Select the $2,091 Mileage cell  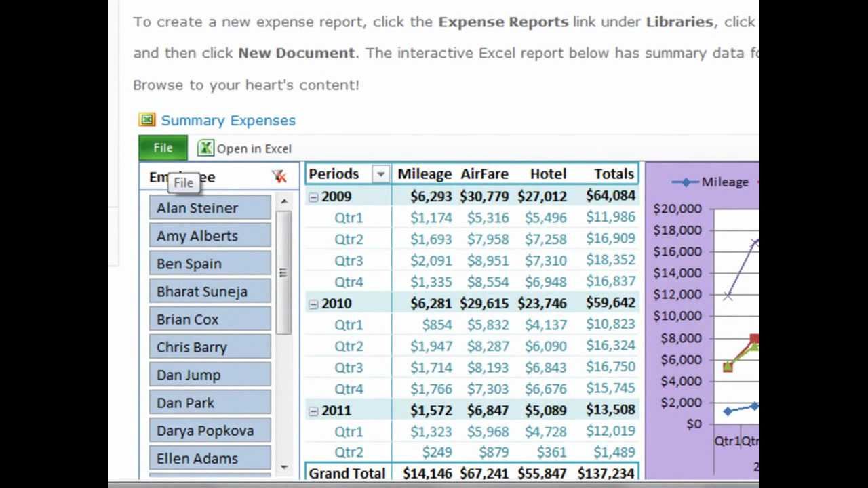(x=431, y=260)
